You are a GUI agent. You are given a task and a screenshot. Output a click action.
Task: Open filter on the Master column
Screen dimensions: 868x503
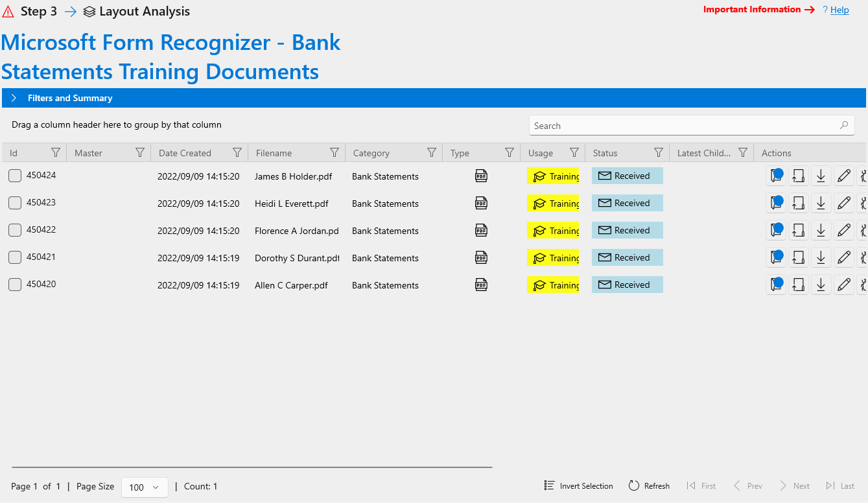click(140, 152)
